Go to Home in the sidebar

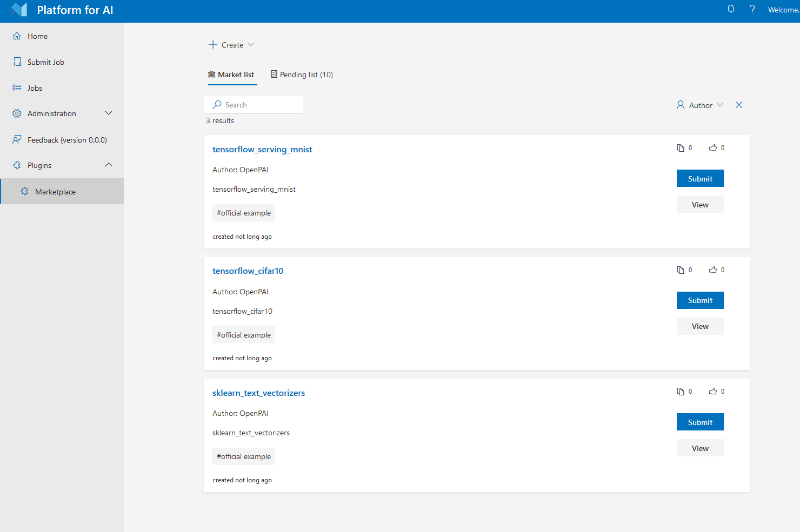tap(62, 36)
